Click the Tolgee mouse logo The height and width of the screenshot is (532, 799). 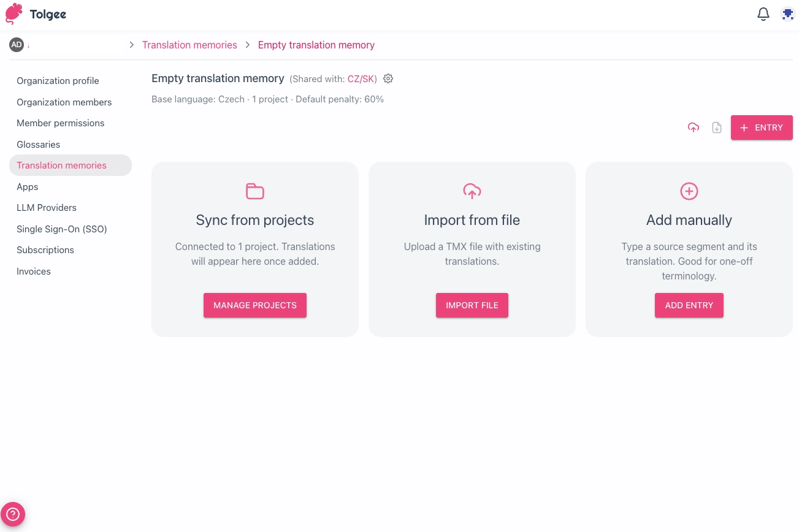click(x=14, y=14)
